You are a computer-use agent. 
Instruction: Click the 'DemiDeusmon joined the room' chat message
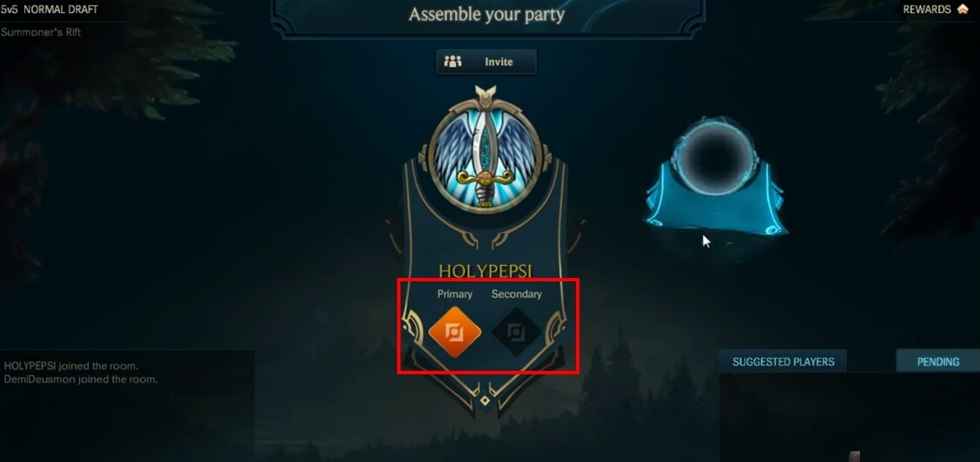(81, 379)
